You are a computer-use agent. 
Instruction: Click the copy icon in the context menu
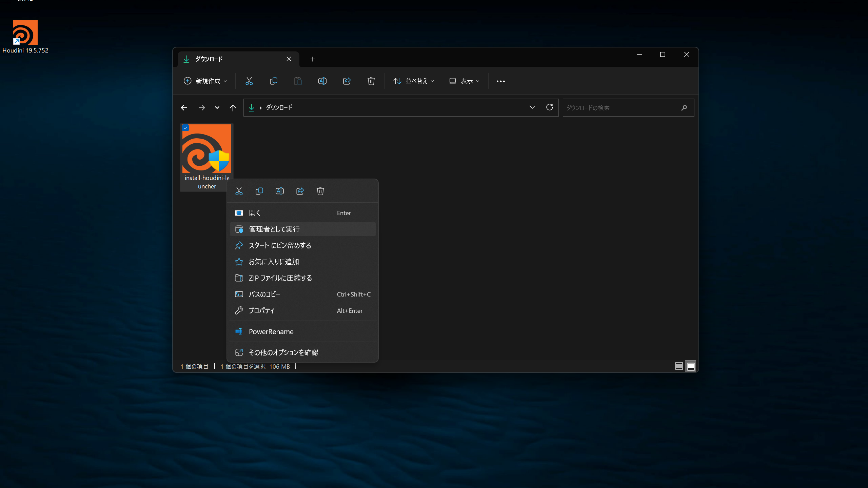[x=259, y=191]
